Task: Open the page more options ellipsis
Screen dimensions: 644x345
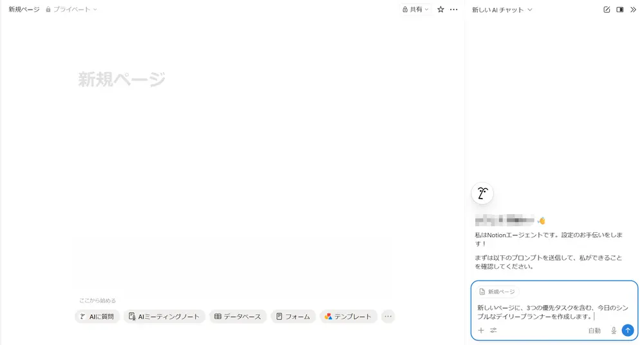Action: [453, 10]
